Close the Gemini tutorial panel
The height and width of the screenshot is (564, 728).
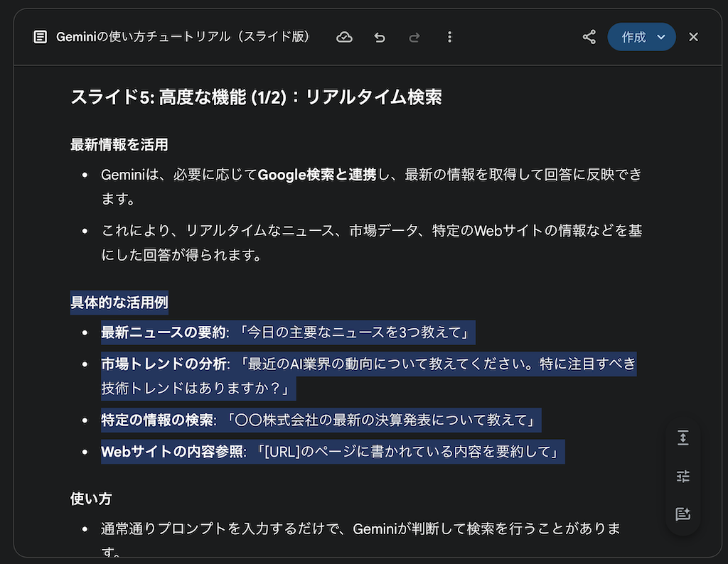pyautogui.click(x=693, y=37)
